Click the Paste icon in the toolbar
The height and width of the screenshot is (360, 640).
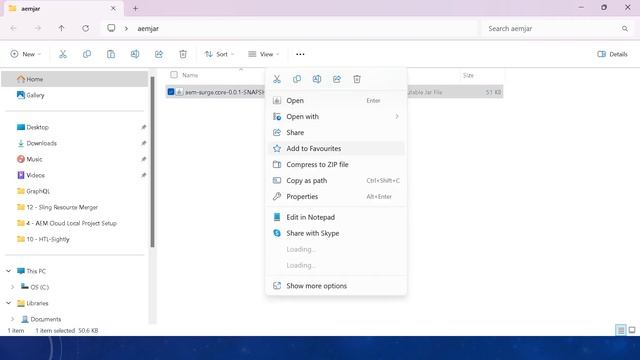pos(111,54)
